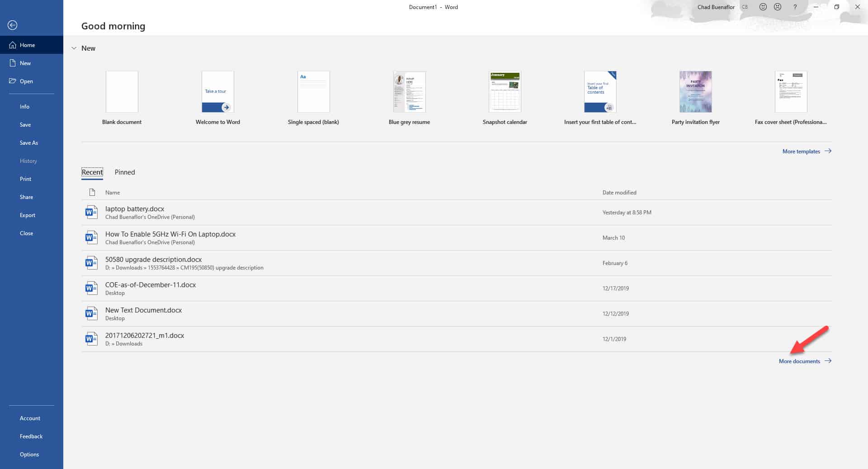The width and height of the screenshot is (868, 469).
Task: Click the CB account initials badge
Action: point(745,7)
